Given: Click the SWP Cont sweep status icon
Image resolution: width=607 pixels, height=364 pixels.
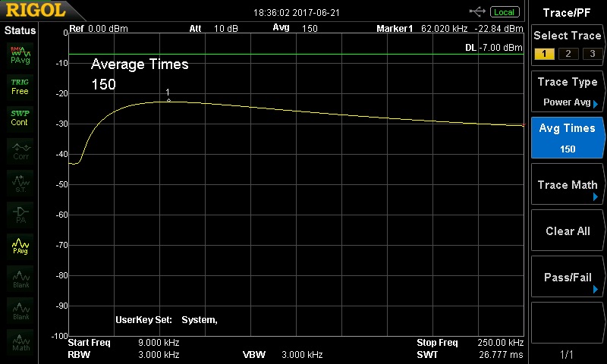Looking at the screenshot, I should [20, 118].
